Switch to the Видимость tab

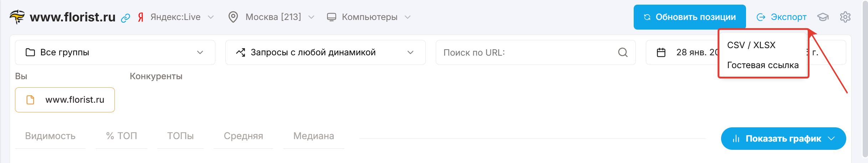coord(50,136)
